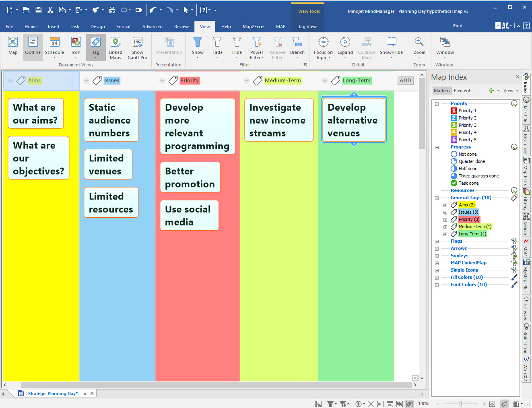This screenshot has width=532, height=408.
Task: Collapse the Progress section in Map Index
Action: click(437, 147)
